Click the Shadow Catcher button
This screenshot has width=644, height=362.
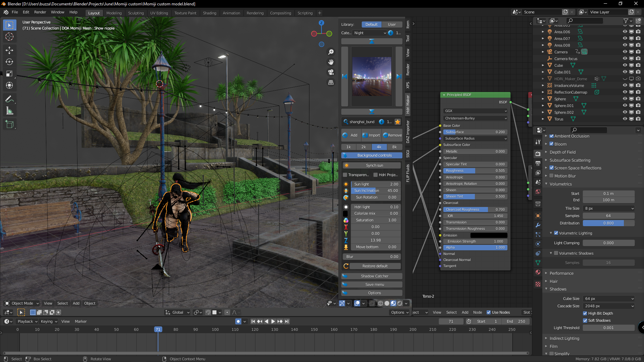point(372,276)
